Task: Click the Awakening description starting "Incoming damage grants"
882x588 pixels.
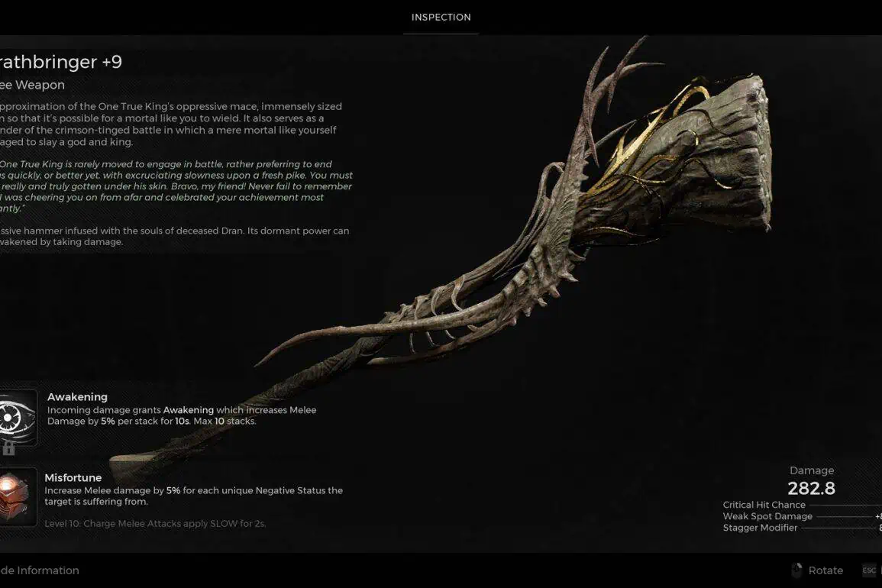Action: [x=182, y=415]
